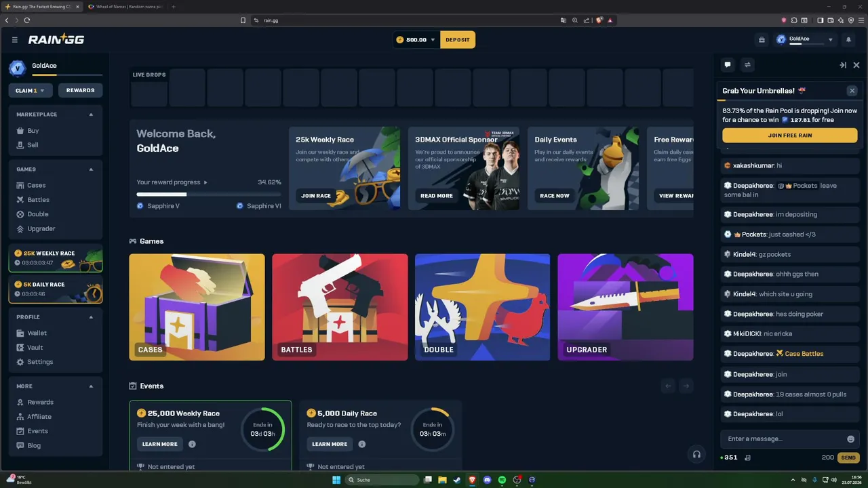Click the circular timer of the Daily Race
The width and height of the screenshot is (868, 488).
coord(433,429)
